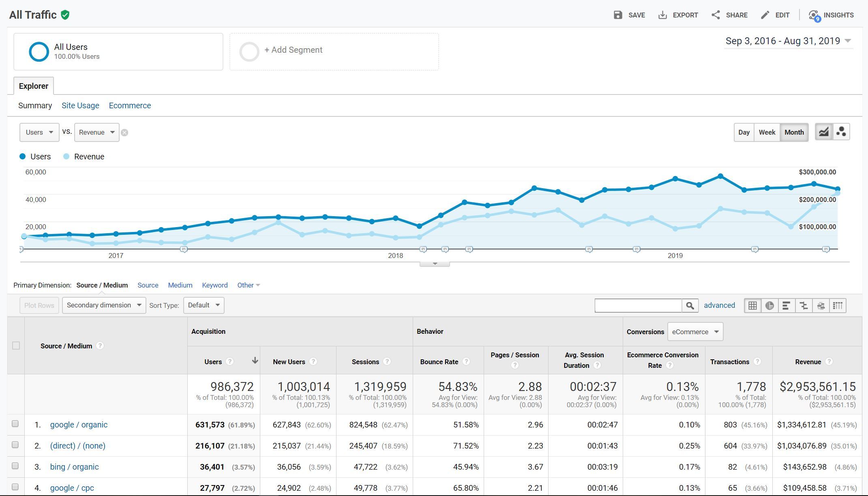Image resolution: width=868 pixels, height=496 pixels.
Task: Set chart granularity to Month
Action: tap(794, 132)
